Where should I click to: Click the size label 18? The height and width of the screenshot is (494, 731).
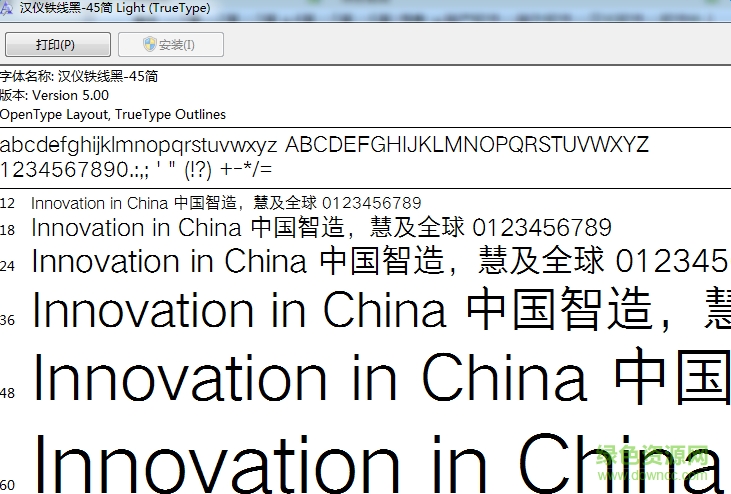7,230
